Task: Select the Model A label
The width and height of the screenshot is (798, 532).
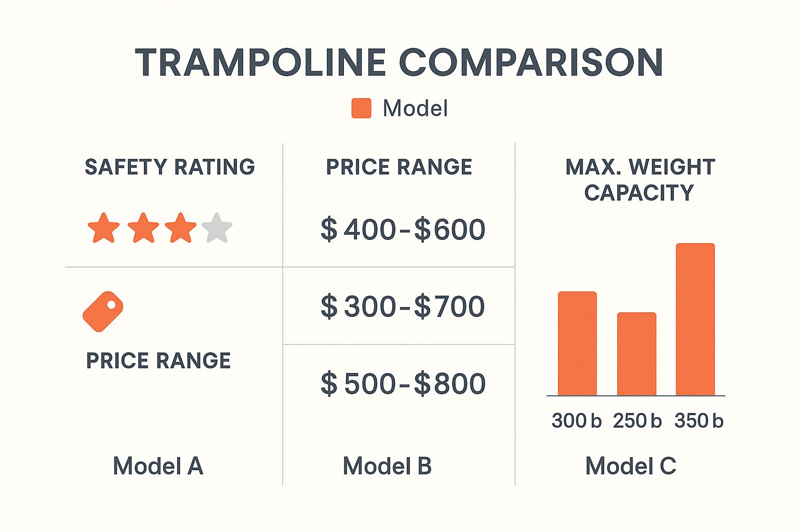Action: tap(158, 466)
